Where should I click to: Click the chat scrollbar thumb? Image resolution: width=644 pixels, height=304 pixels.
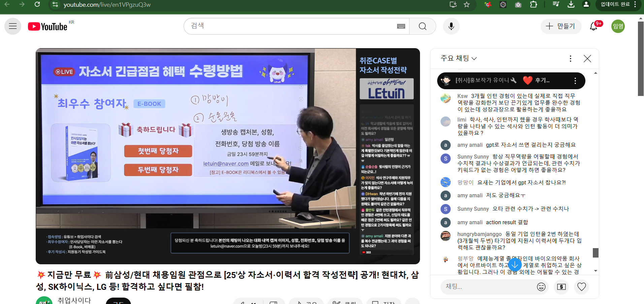(595, 253)
